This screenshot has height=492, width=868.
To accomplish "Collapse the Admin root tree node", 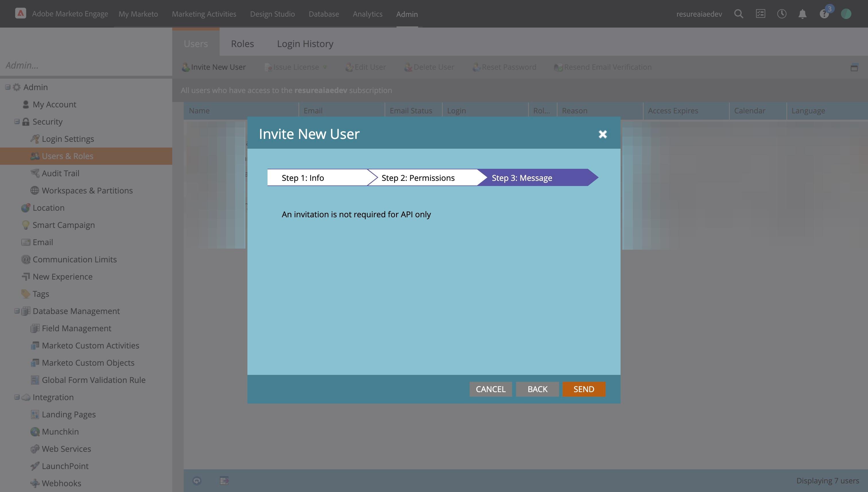I will tap(8, 87).
